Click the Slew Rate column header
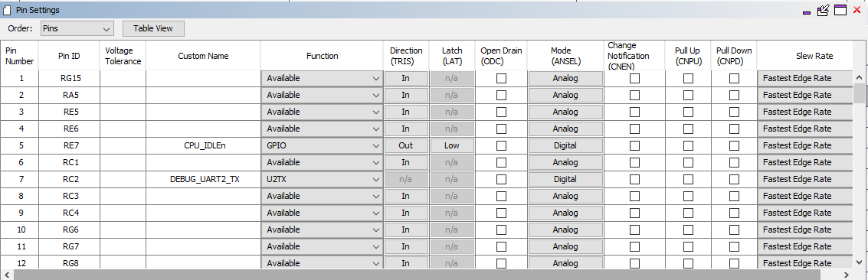This screenshot has height=280, width=868. pos(805,56)
